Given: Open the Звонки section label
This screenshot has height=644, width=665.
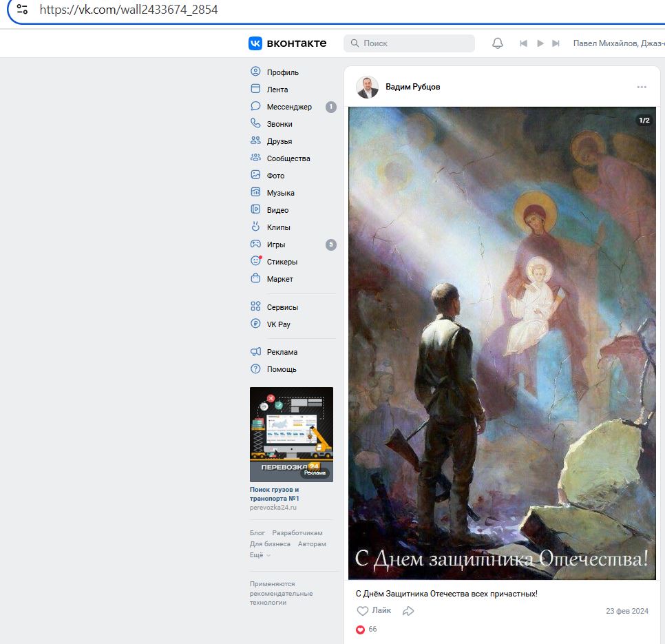Looking at the screenshot, I should [x=279, y=124].
